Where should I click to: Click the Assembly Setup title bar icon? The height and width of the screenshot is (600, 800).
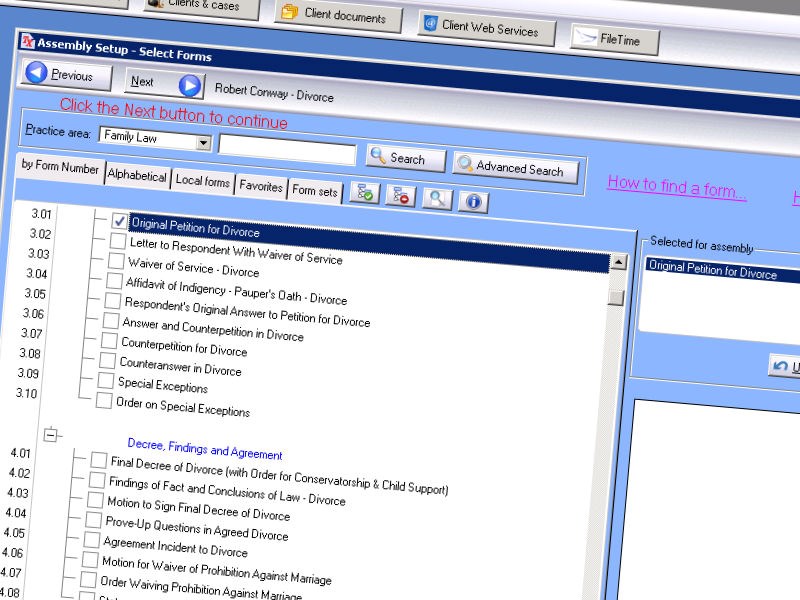(28, 41)
